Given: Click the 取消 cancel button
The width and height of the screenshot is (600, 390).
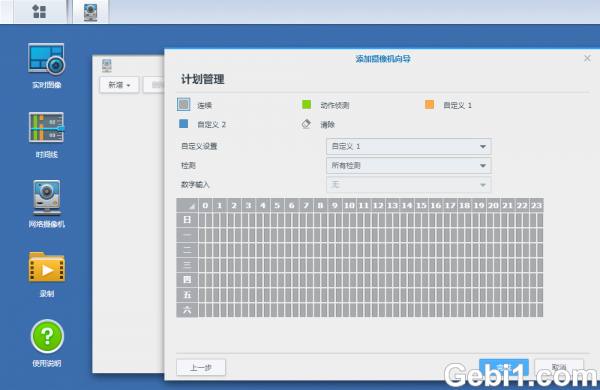Looking at the screenshot, I should (x=559, y=367).
